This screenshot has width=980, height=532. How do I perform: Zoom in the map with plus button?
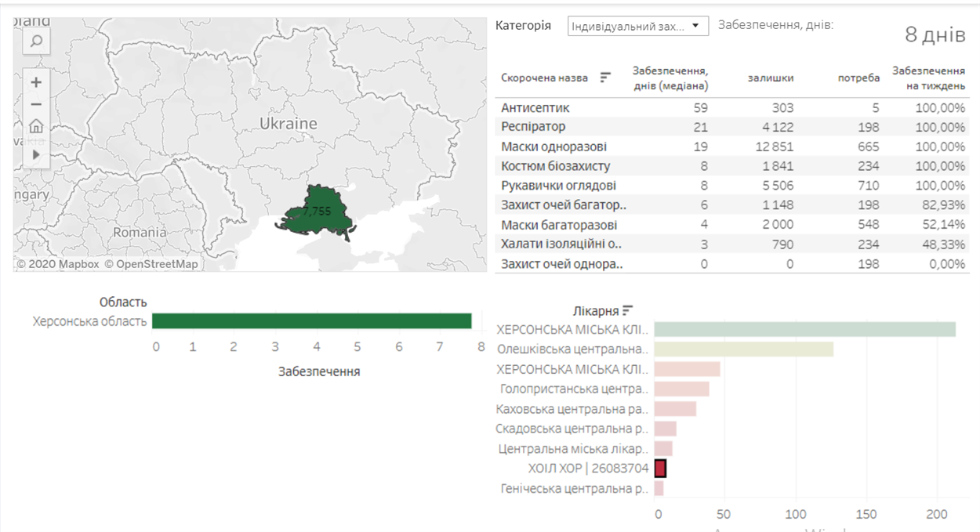click(x=36, y=82)
